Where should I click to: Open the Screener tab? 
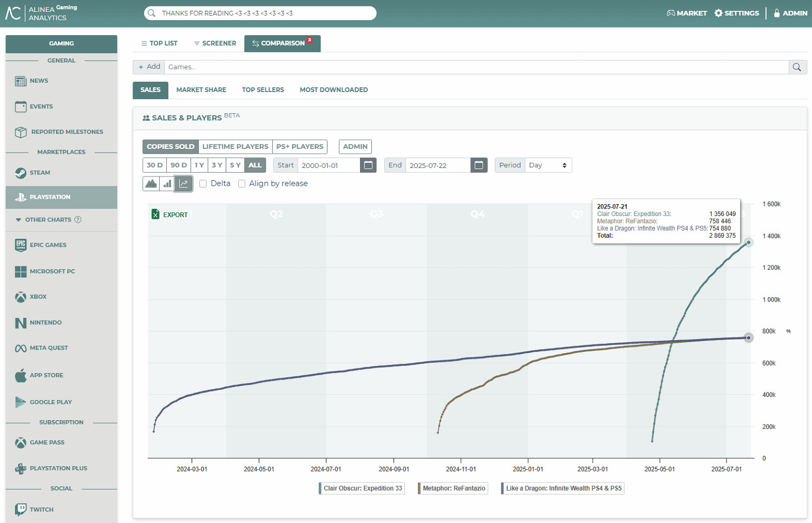tap(215, 43)
